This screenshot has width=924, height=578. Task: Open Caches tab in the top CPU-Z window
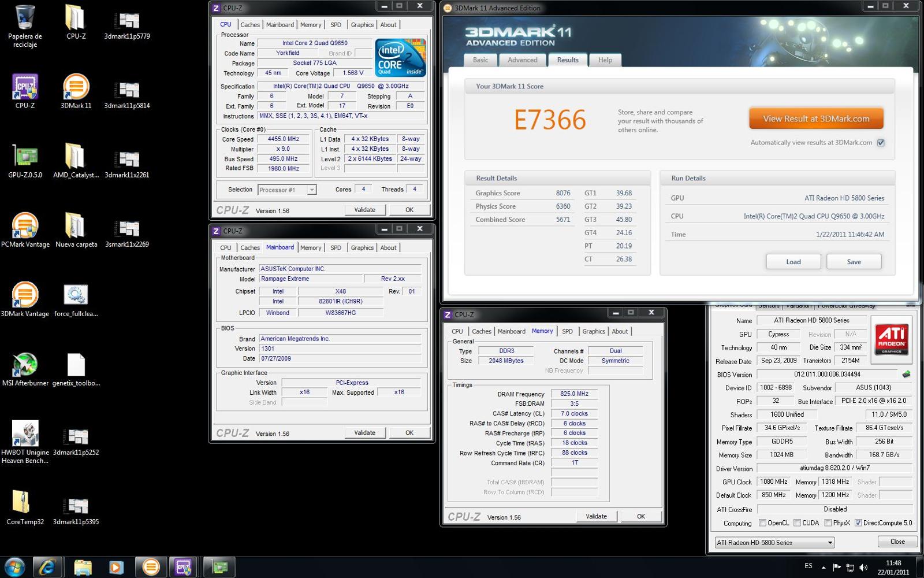coord(250,25)
